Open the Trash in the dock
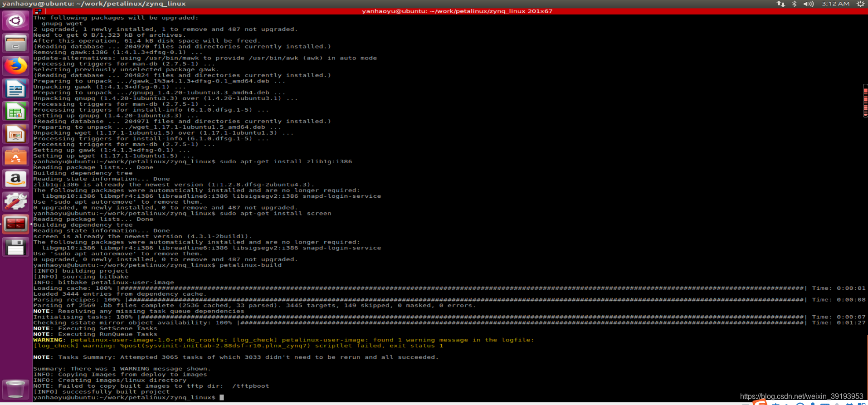 16,389
